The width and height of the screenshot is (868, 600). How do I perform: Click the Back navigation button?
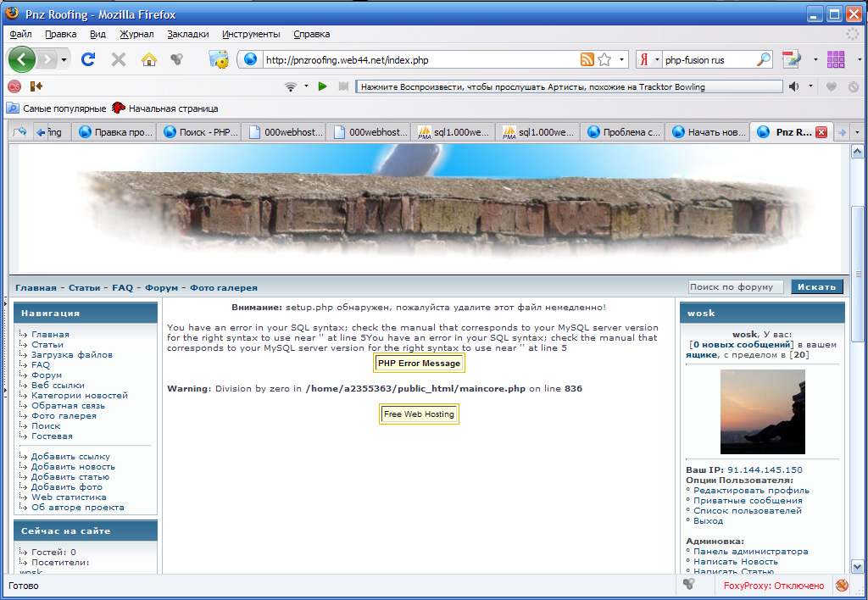coord(22,59)
